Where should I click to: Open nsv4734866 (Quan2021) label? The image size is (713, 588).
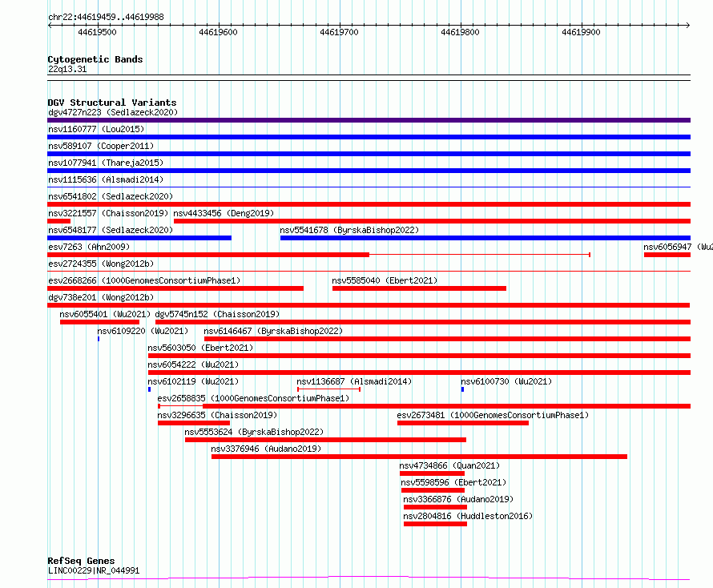(449, 465)
